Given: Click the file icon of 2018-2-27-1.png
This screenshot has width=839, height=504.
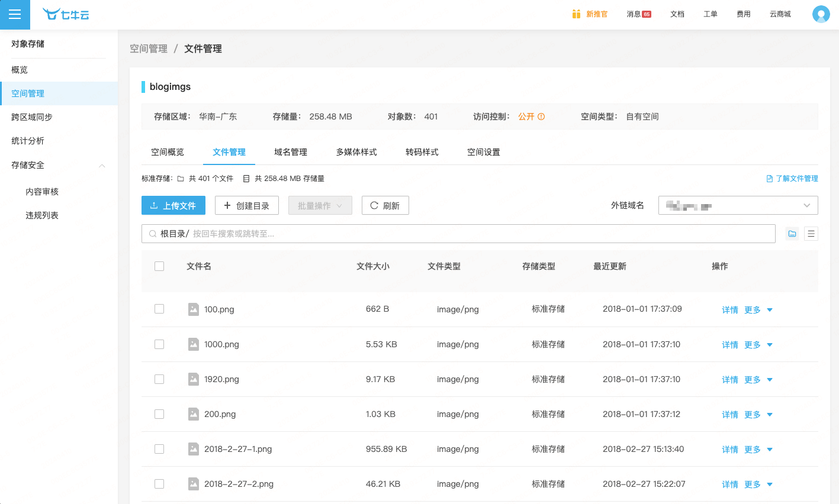Looking at the screenshot, I should (x=194, y=448).
